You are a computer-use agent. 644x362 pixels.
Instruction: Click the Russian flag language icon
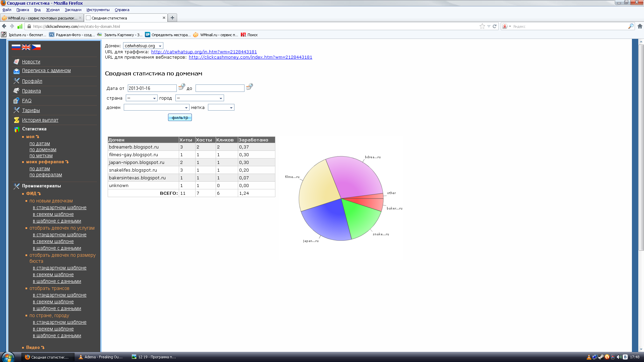click(x=16, y=47)
